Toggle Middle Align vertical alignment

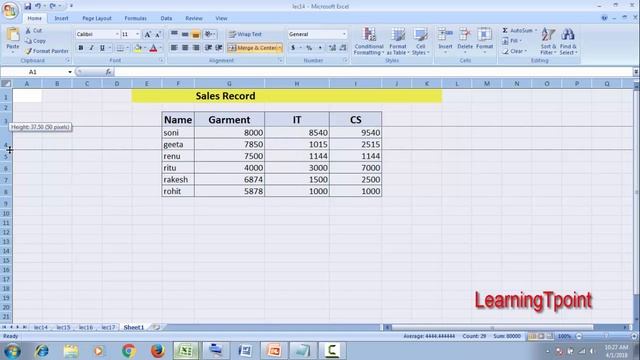click(x=185, y=34)
